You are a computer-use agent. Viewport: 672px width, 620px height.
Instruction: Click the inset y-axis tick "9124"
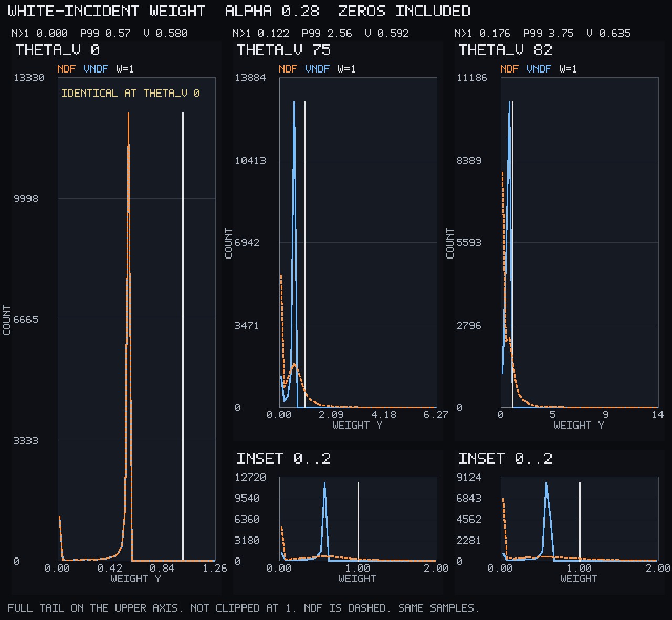click(x=469, y=477)
